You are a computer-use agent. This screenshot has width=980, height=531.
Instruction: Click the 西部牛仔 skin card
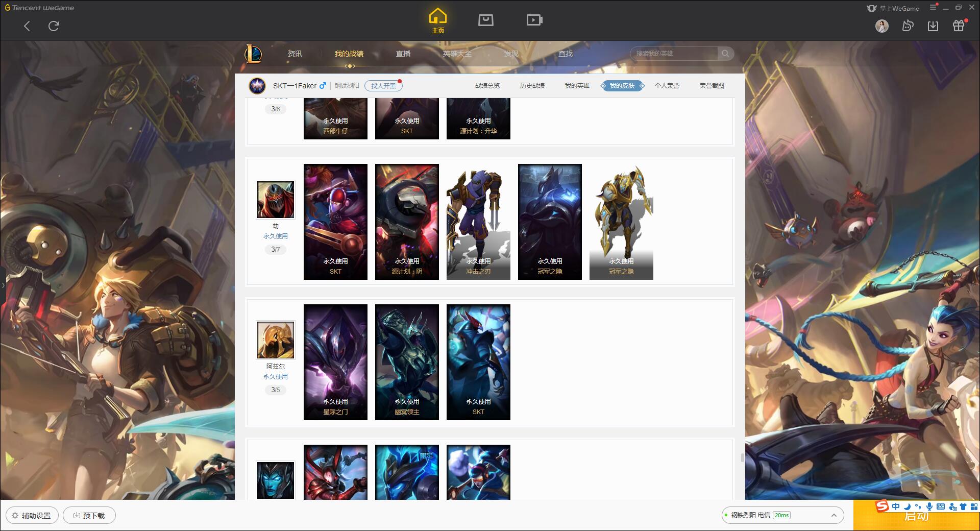point(335,118)
